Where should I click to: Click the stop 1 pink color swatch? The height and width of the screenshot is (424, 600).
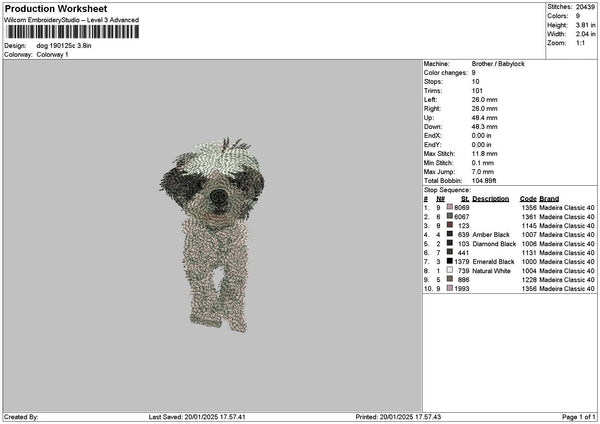(450, 207)
